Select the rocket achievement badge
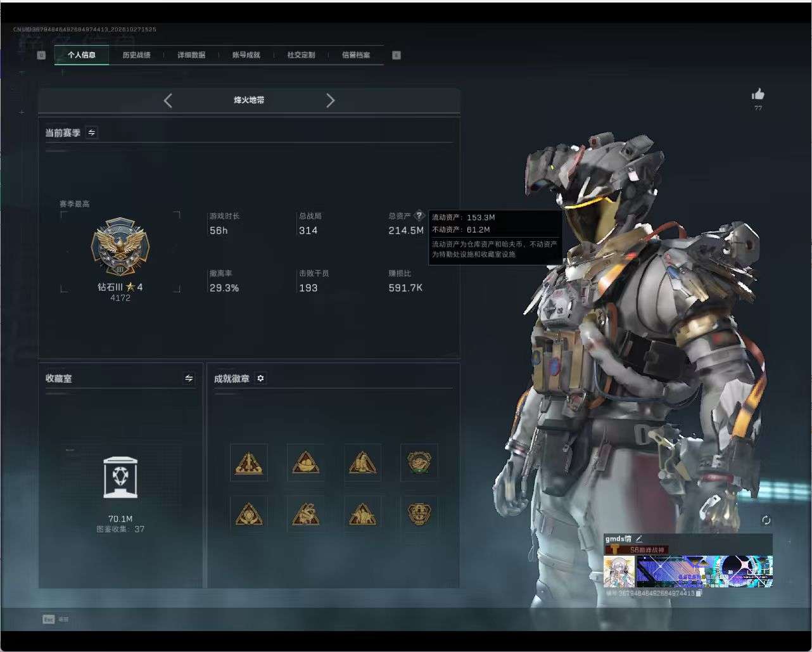The height and width of the screenshot is (652, 812). tap(249, 463)
